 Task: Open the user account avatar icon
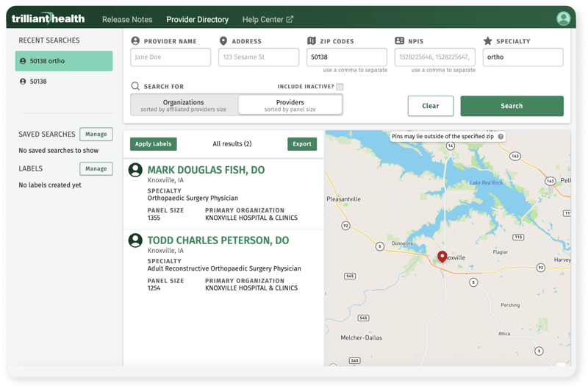563,18
